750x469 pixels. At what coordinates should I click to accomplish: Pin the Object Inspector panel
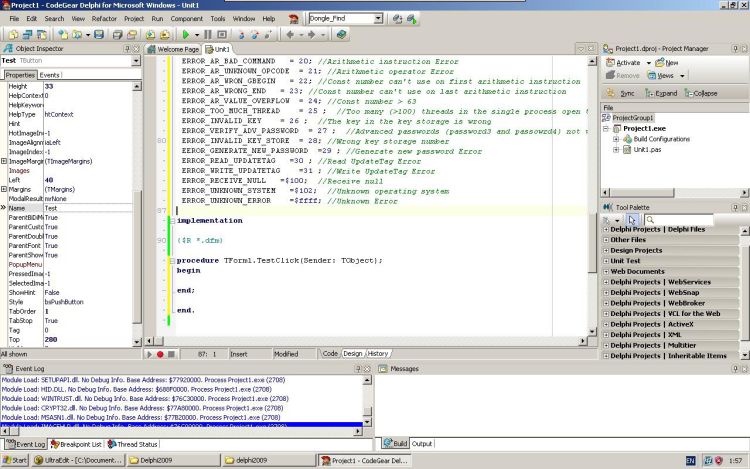[x=127, y=49]
